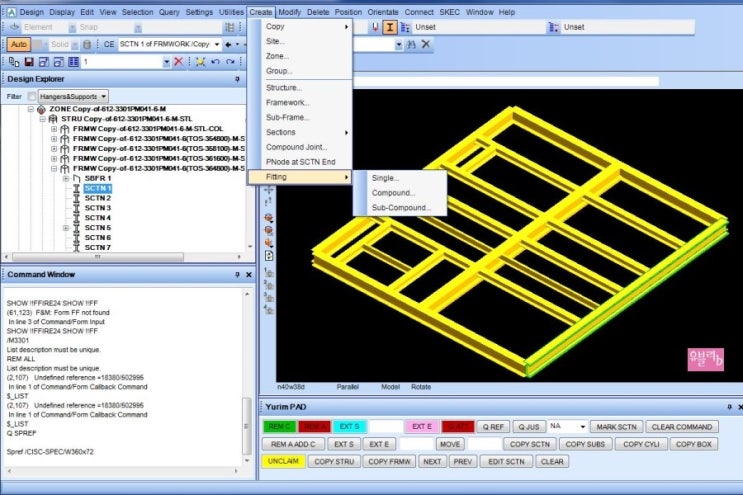Collapse the ZONE Copy-of-612-3301PM041-6-M node
This screenshot has width=743, height=495.
tap(31, 109)
